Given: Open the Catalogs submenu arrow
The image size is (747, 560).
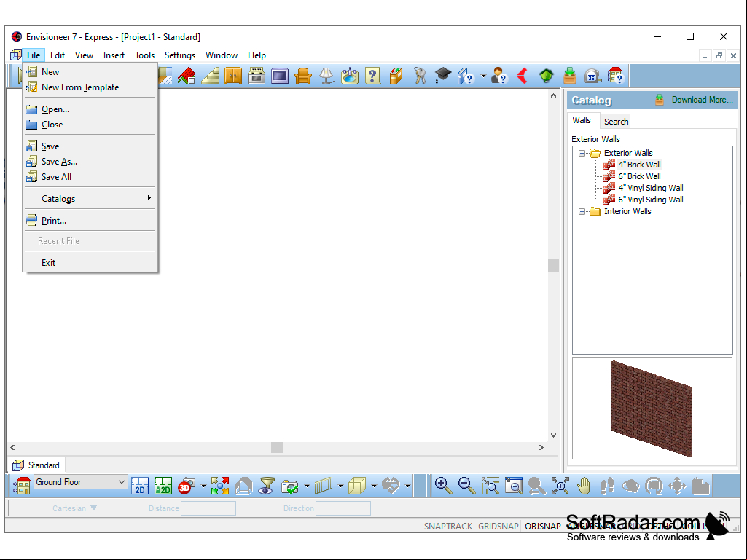Looking at the screenshot, I should point(149,198).
